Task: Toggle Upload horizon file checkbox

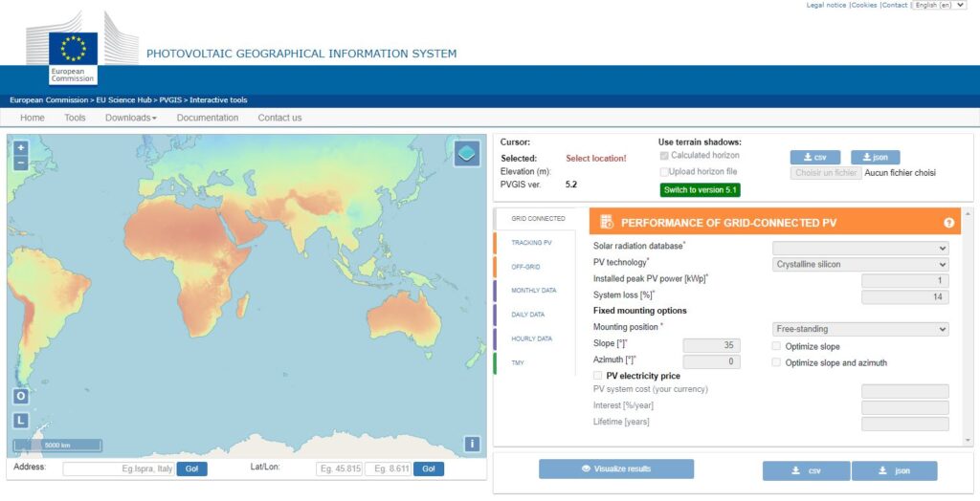Action: point(664,172)
